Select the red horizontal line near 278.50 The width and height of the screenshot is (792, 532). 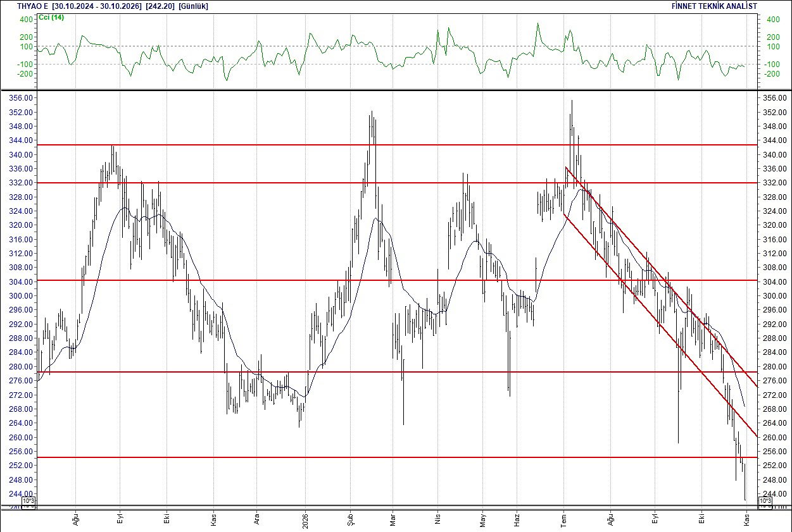(x=397, y=372)
